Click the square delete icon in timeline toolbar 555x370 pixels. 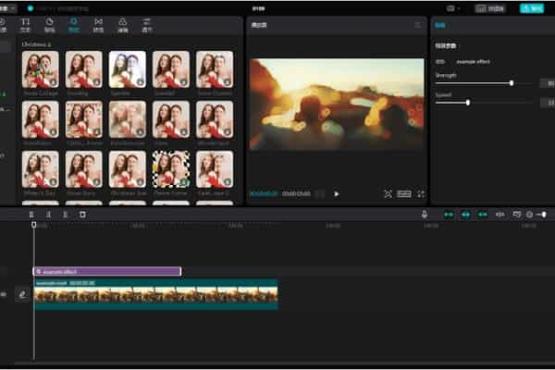pos(82,215)
